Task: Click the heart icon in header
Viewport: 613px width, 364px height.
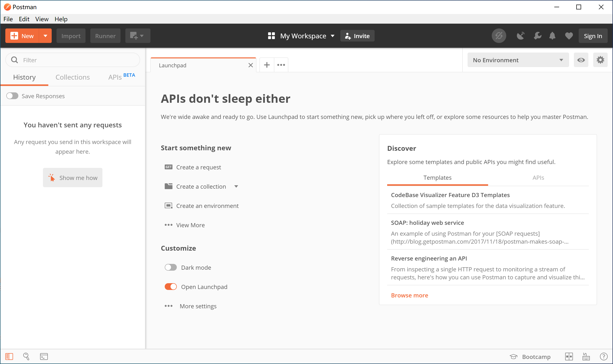Action: (569, 36)
